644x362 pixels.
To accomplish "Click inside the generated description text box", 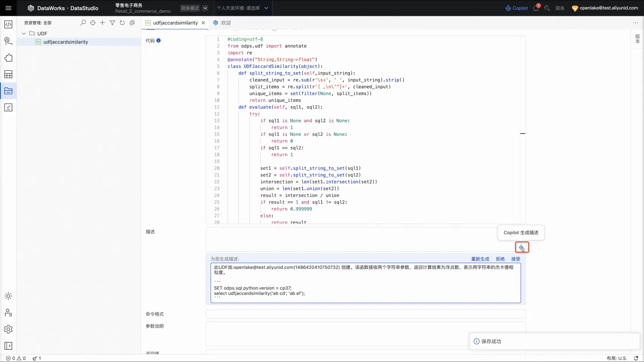I will 365,283.
